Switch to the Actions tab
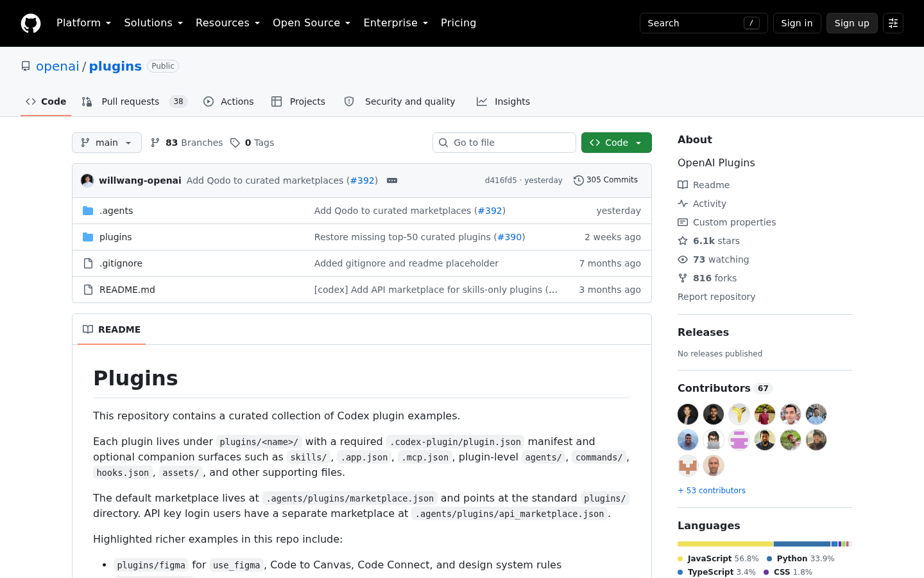This screenshot has height=578, width=924. pos(228,101)
